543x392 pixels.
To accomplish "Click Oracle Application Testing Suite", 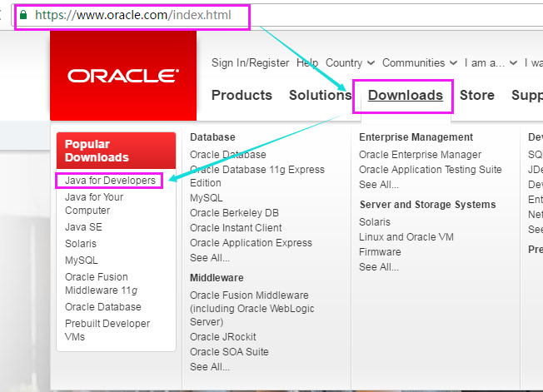I will 430,170.
